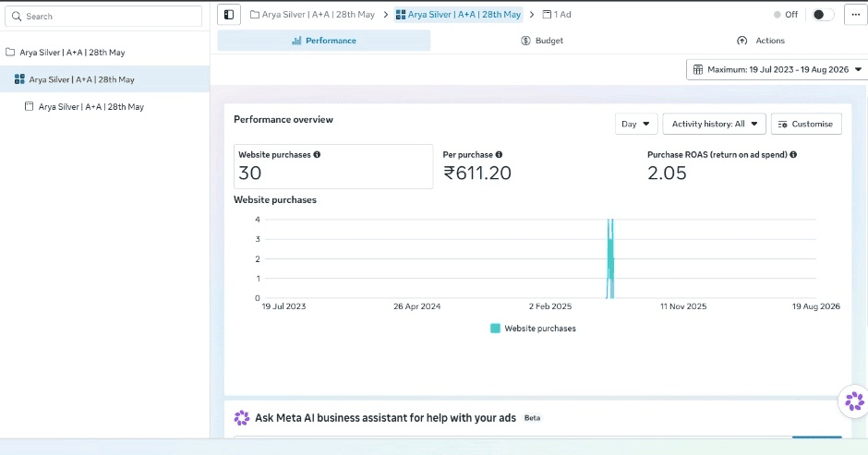Open the three-dots more options menu
This screenshot has width=868, height=455.
click(856, 15)
